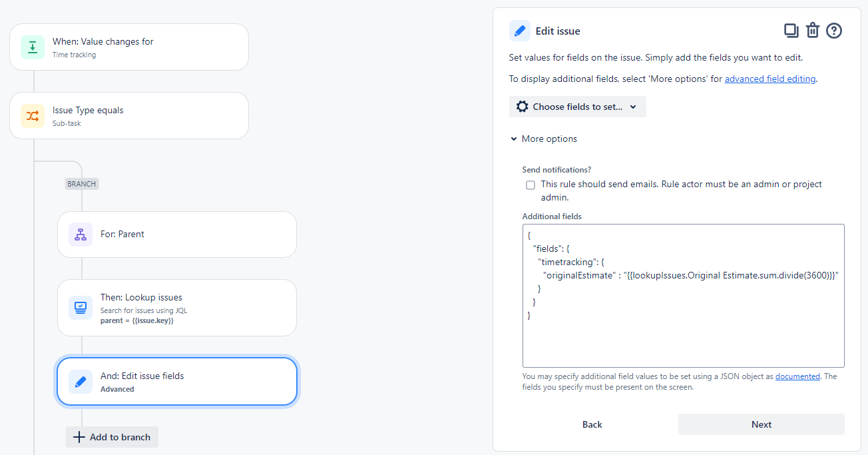The width and height of the screenshot is (868, 455).
Task: Collapse the More options section
Action: [x=544, y=139]
